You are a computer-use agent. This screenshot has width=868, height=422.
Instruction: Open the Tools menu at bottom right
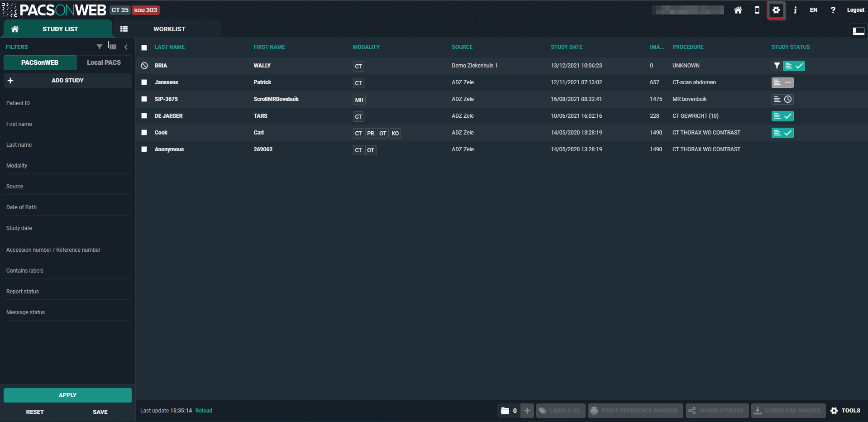click(845, 411)
